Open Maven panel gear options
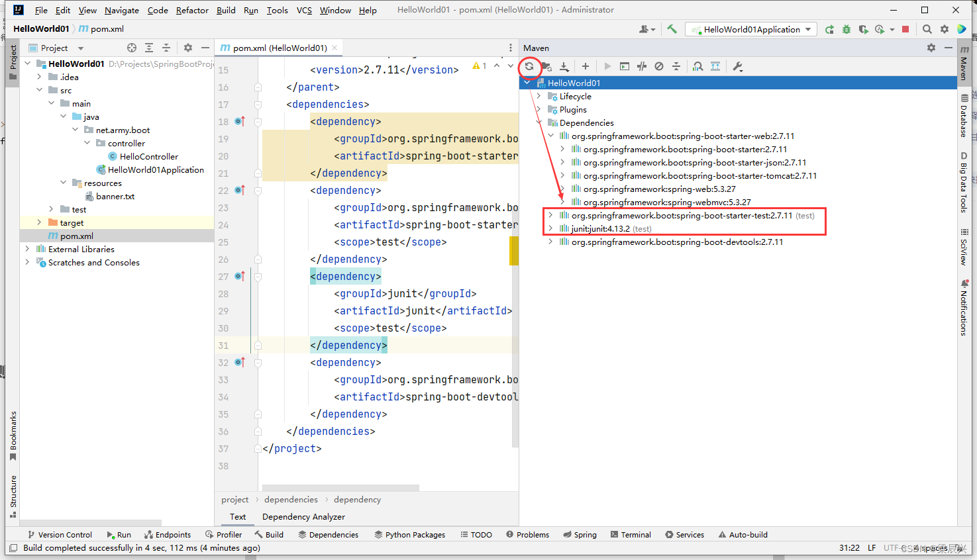977x560 pixels. coord(931,48)
